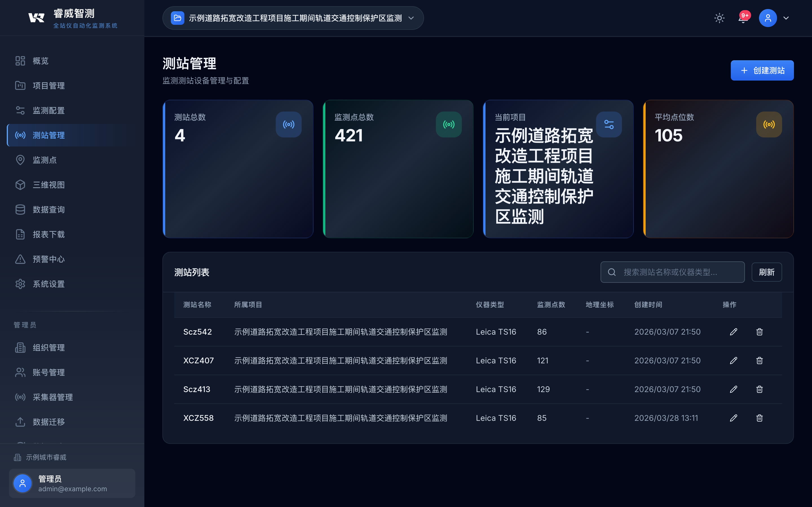Screen dimensions: 812x507
Task: Click the theme brightness sun icon
Action: click(x=720, y=18)
